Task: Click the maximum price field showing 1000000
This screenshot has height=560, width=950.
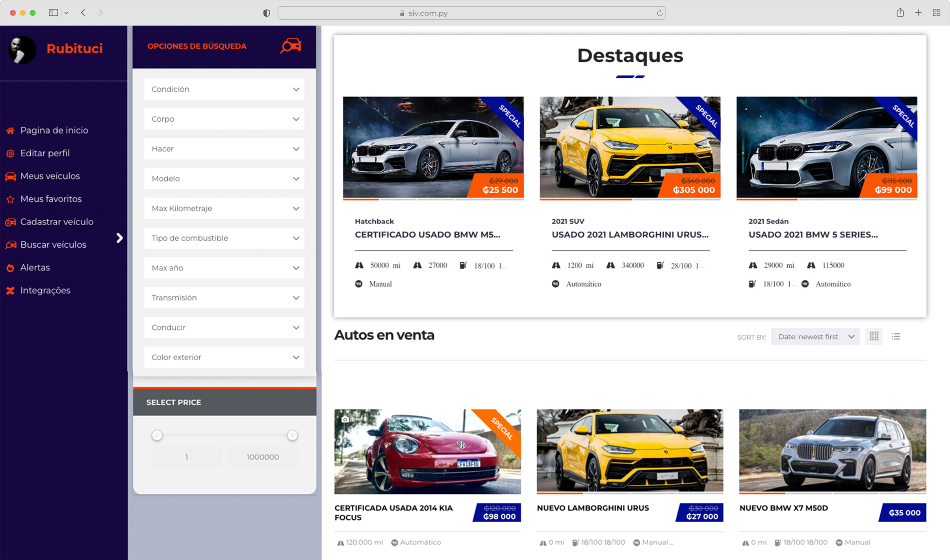Action: point(263,457)
